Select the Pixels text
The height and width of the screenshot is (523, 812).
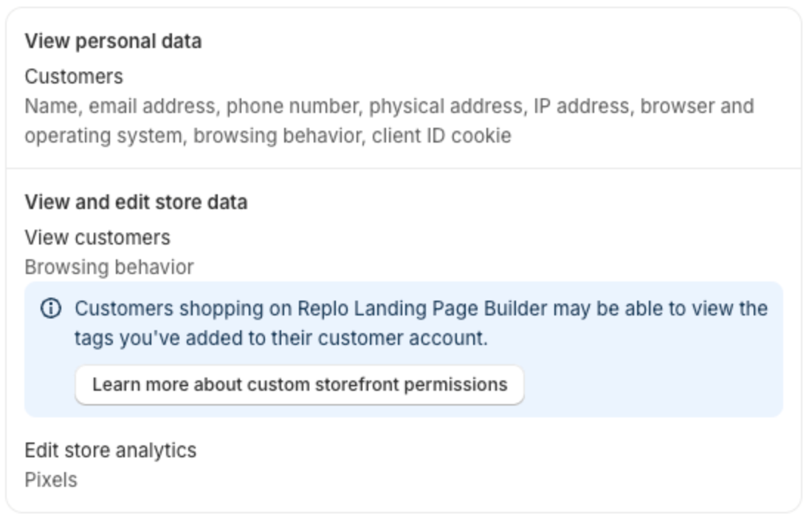(51, 480)
